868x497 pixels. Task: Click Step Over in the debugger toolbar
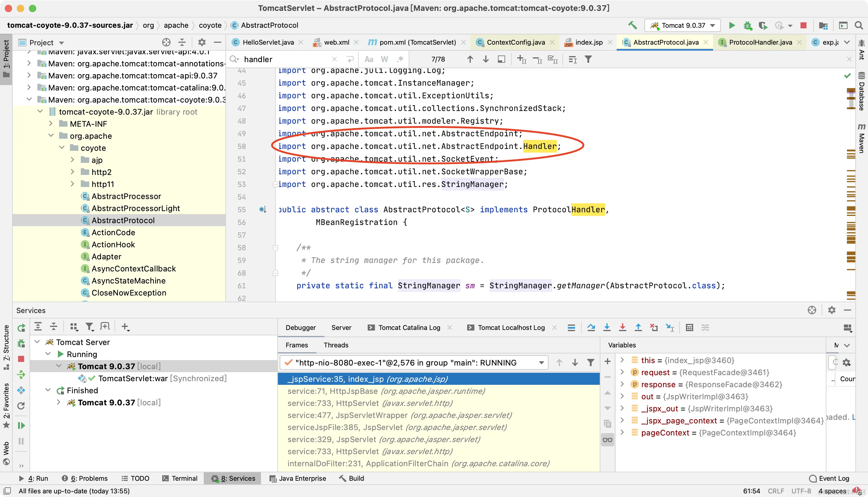591,327
